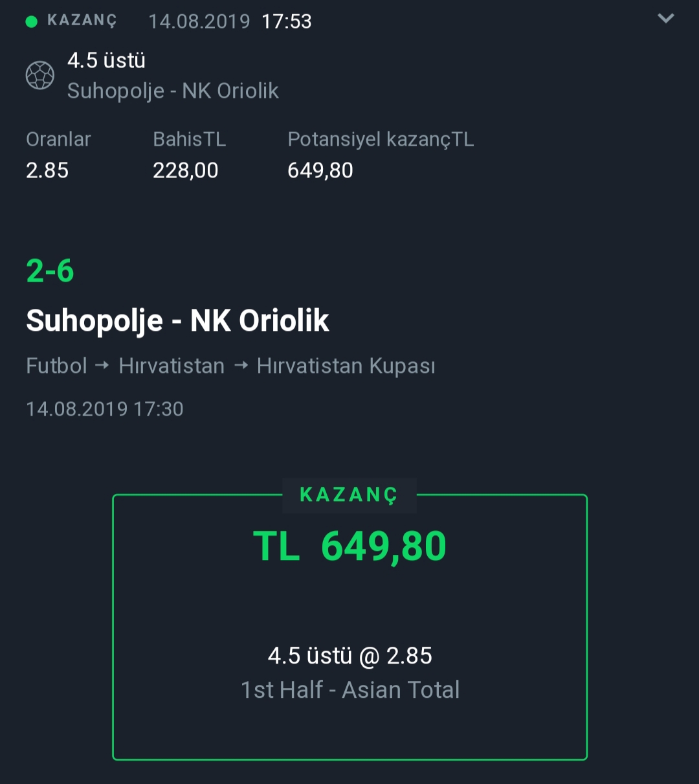
Task: Tap the green status dot beside KAZANÇ
Action: click(31, 21)
